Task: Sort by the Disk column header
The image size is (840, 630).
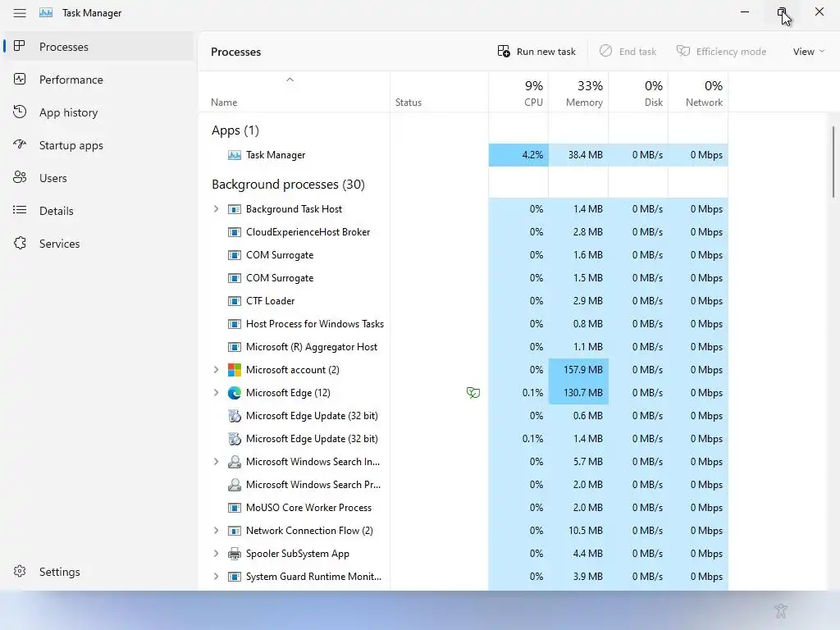Action: click(x=638, y=92)
